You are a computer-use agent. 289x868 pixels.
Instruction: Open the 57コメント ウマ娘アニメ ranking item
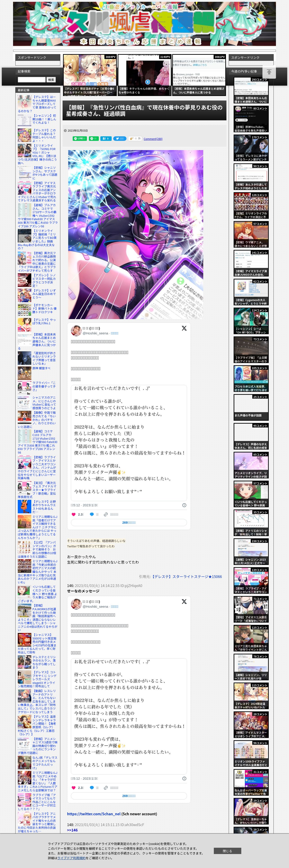(x=251, y=235)
